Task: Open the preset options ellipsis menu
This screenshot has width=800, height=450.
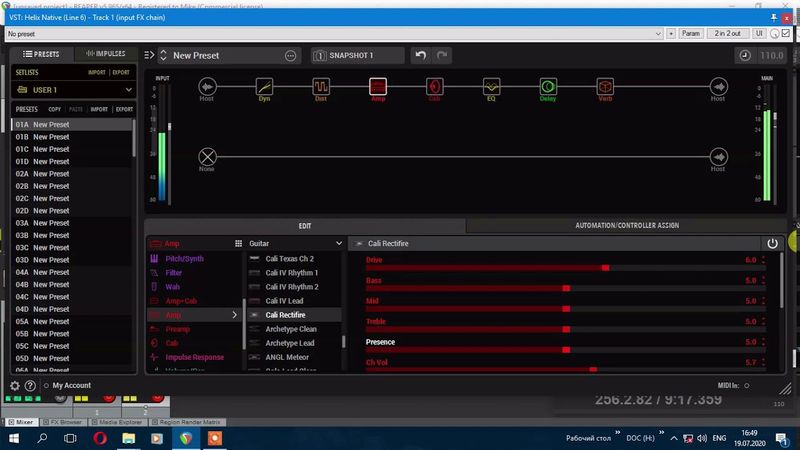Action: click(x=290, y=56)
